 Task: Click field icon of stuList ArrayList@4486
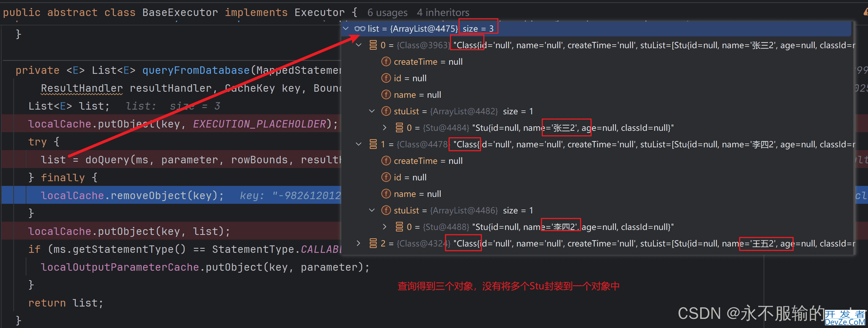pos(386,210)
